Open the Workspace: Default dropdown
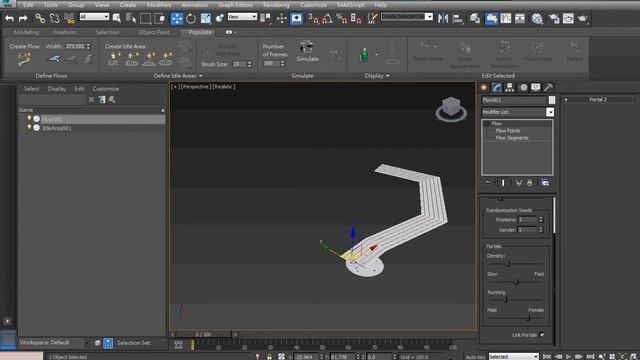Screen dimensions: 640x360 point(53,342)
